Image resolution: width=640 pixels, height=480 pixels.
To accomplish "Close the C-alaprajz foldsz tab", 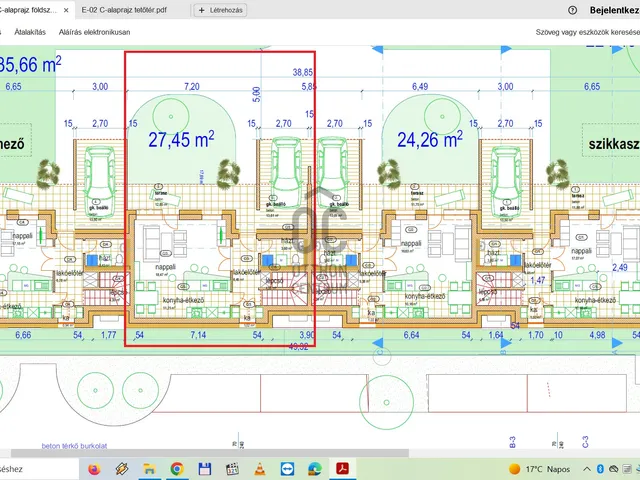I will pyautogui.click(x=66, y=10).
